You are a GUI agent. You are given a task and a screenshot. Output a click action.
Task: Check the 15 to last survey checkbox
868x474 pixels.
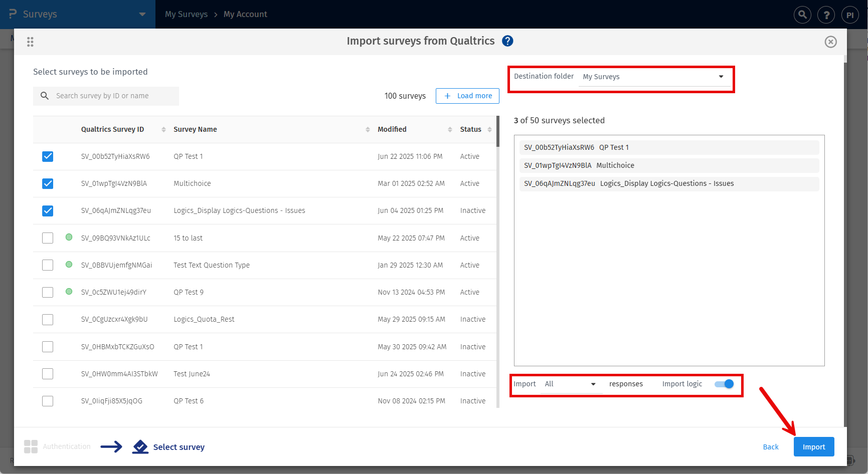click(48, 238)
